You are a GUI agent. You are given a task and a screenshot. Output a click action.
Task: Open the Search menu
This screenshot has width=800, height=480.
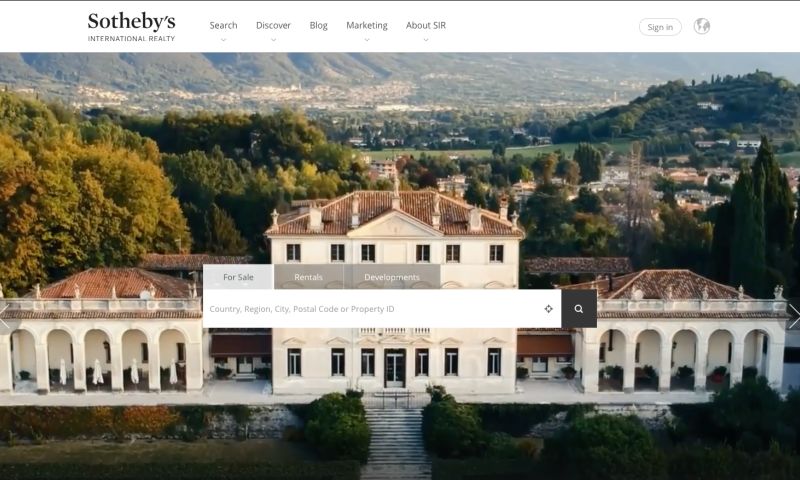(223, 26)
